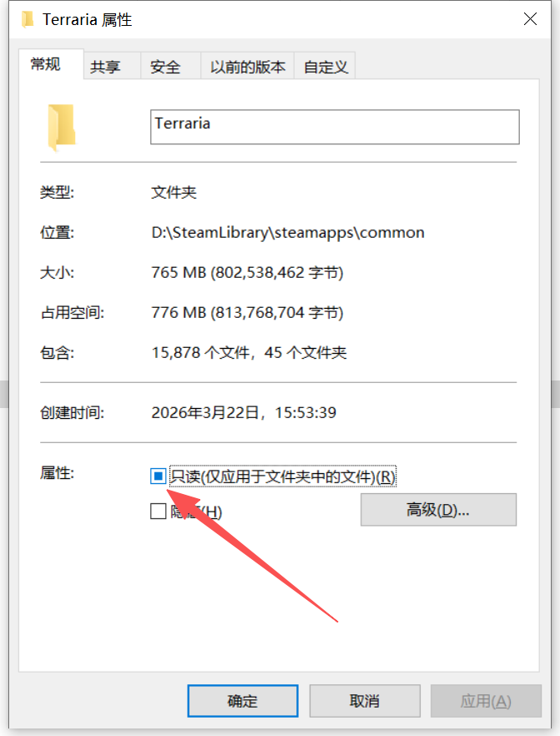Enable the 隐藏(H) hidden checkbox
Screen dimensions: 560x736
pos(159,512)
